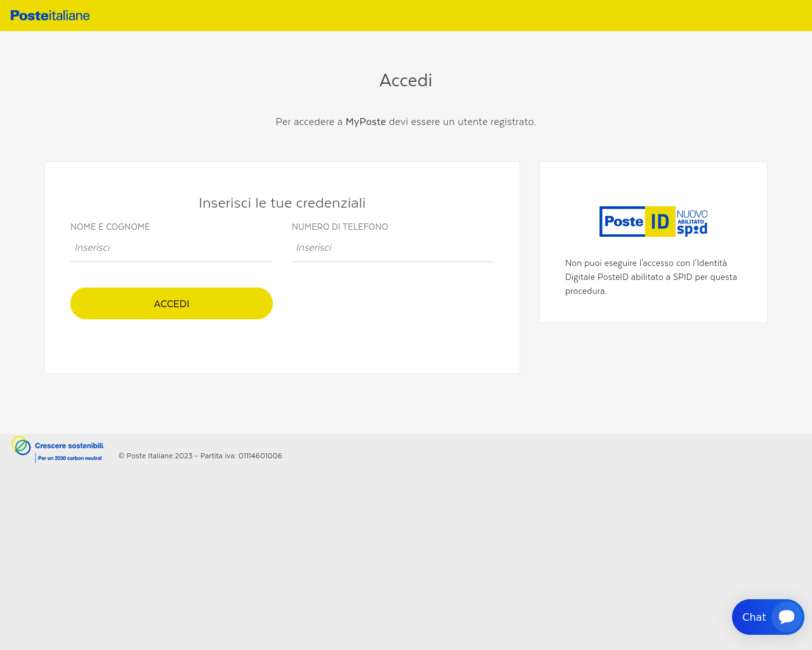Click the Posteitaliane logo in header
812x650 pixels.
pos(50,15)
